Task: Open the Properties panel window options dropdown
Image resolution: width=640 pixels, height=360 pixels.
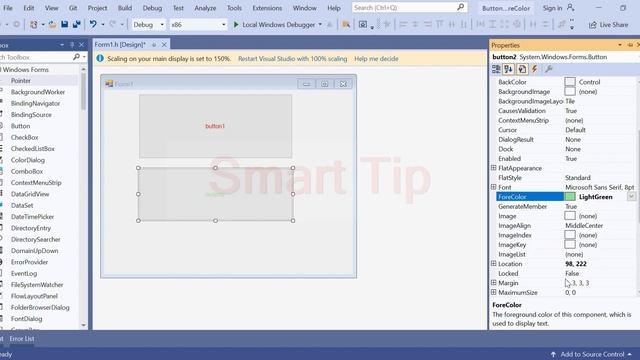Action: tap(620, 45)
